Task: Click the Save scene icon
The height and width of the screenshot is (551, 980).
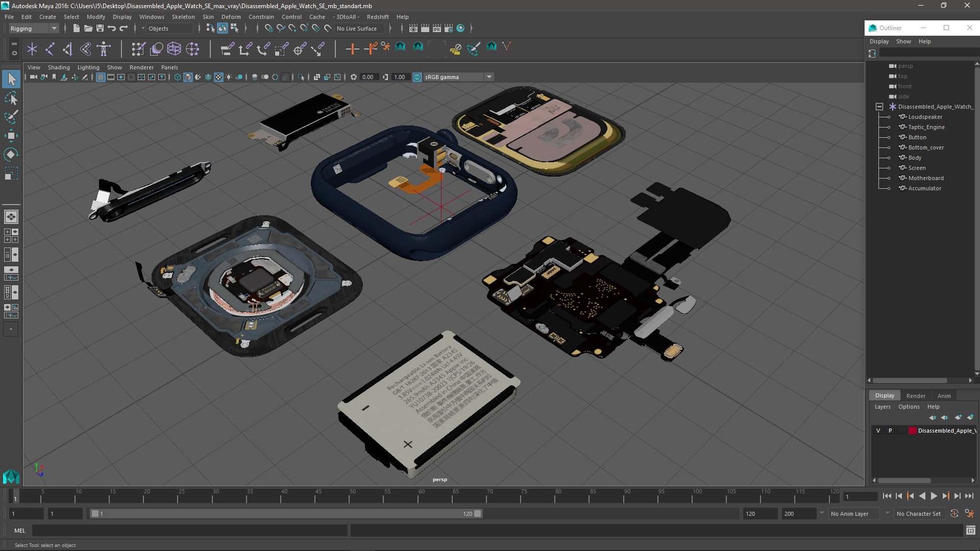Action: [100, 28]
